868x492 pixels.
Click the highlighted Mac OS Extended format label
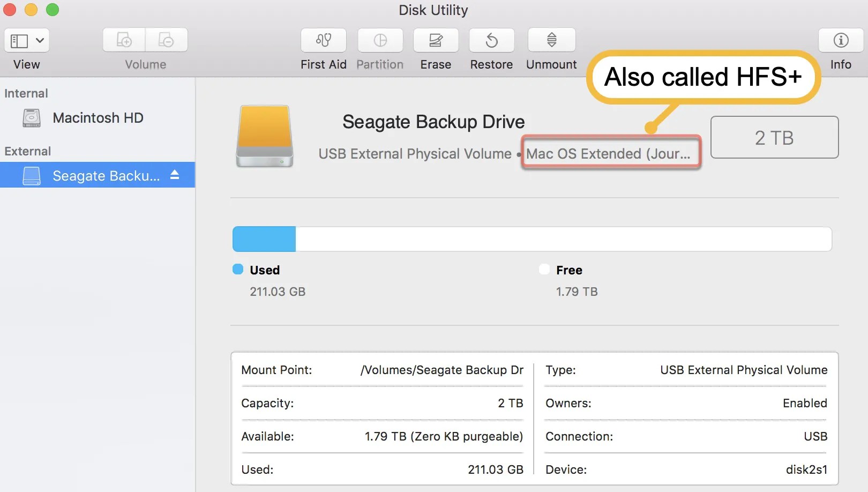(611, 154)
